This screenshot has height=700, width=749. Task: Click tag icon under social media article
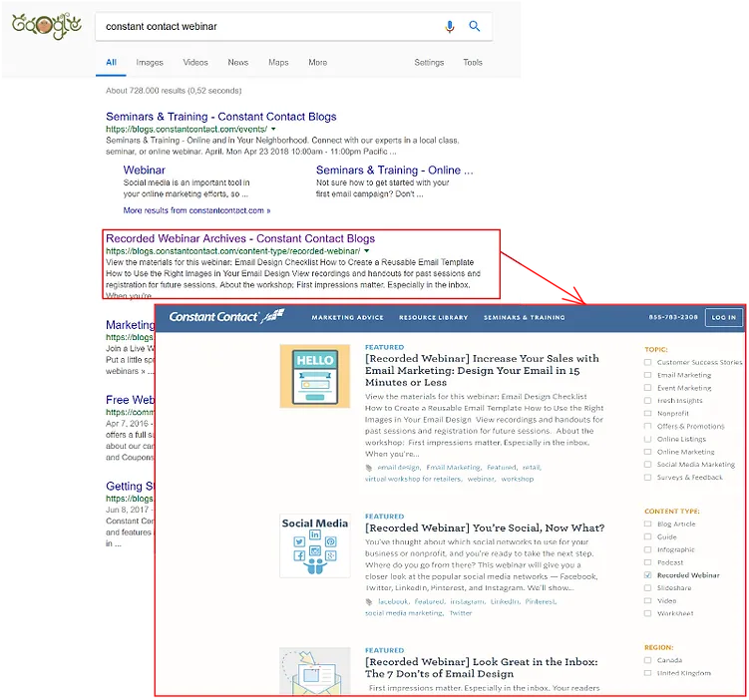[x=369, y=601]
